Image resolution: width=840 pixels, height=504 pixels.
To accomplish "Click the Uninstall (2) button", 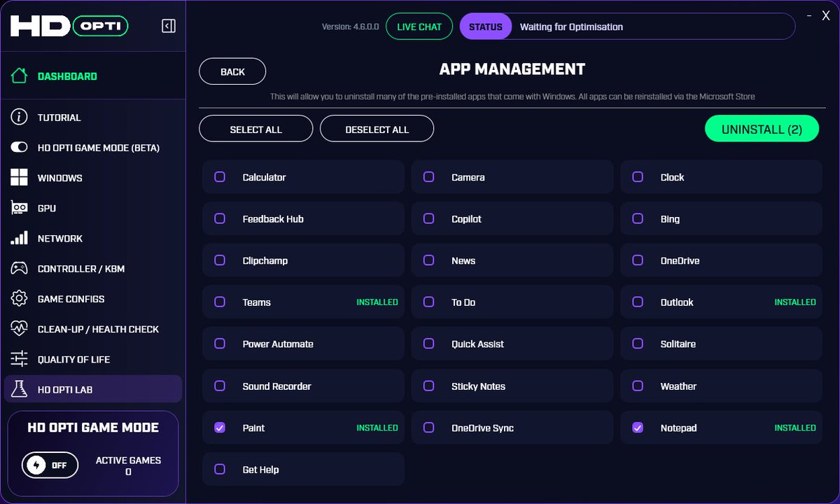I will pos(762,129).
